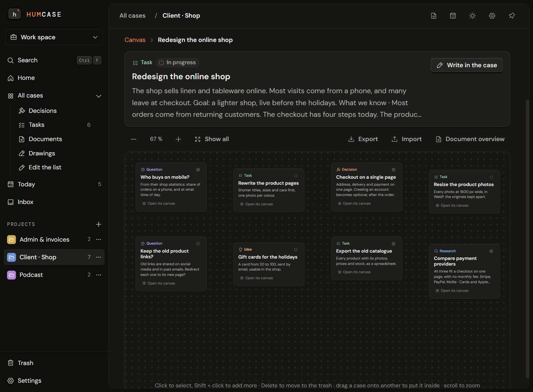
Task: Open the document icon in top toolbar
Action: 433,16
